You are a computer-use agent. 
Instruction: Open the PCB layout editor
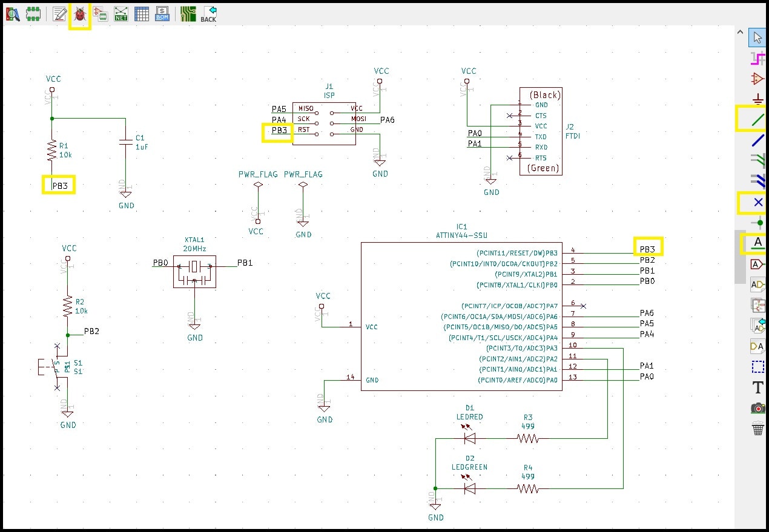point(188,15)
